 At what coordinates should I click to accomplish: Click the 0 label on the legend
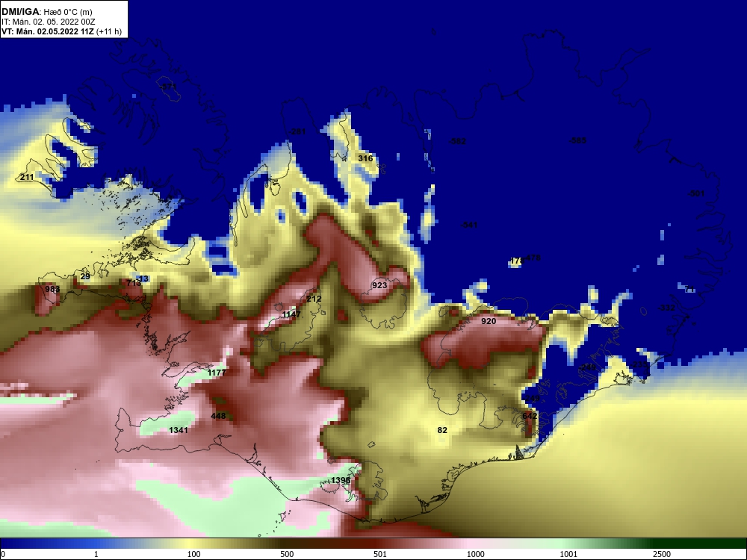(x=3, y=554)
